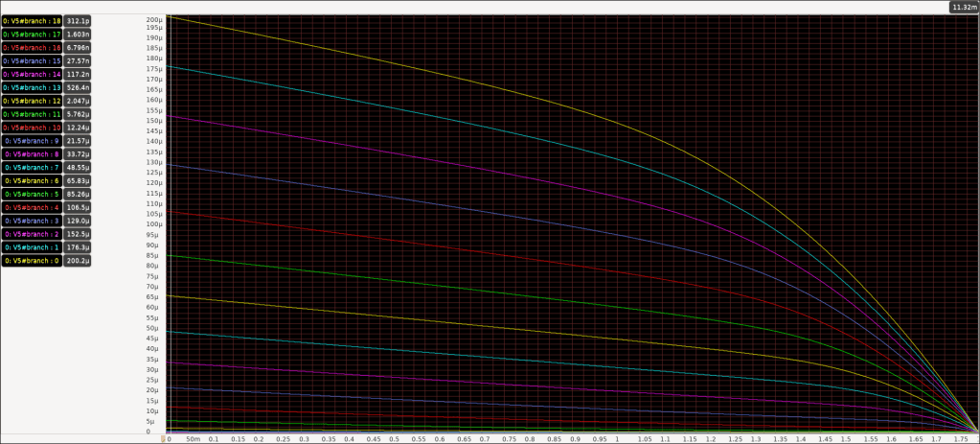The height and width of the screenshot is (444, 980).
Task: Grab the cursor marker at x-axis origin
Action: 163,439
